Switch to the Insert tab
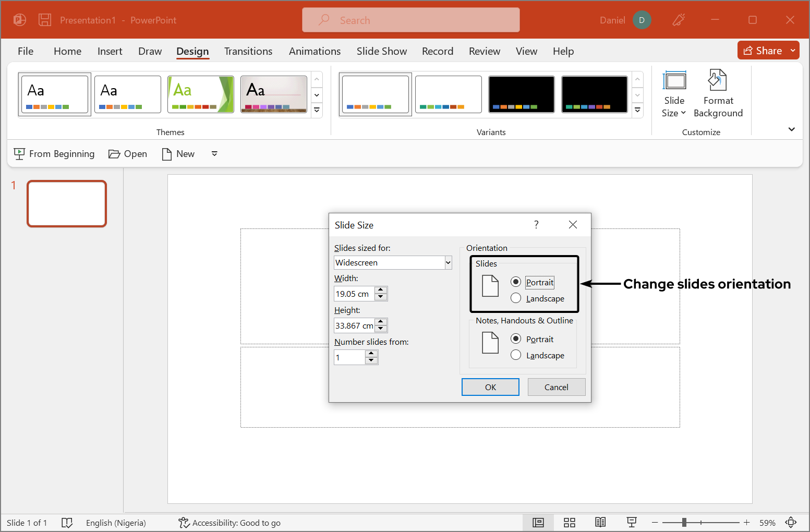 [x=110, y=51]
